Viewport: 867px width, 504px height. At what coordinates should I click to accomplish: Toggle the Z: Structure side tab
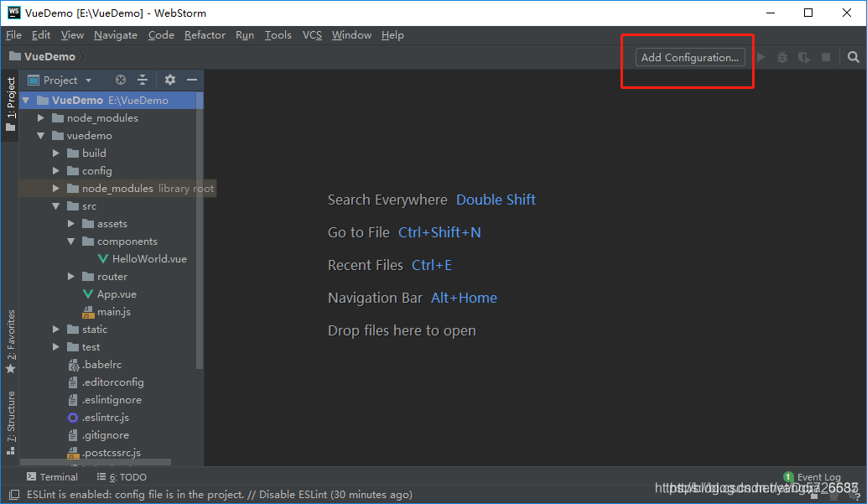[x=10, y=423]
